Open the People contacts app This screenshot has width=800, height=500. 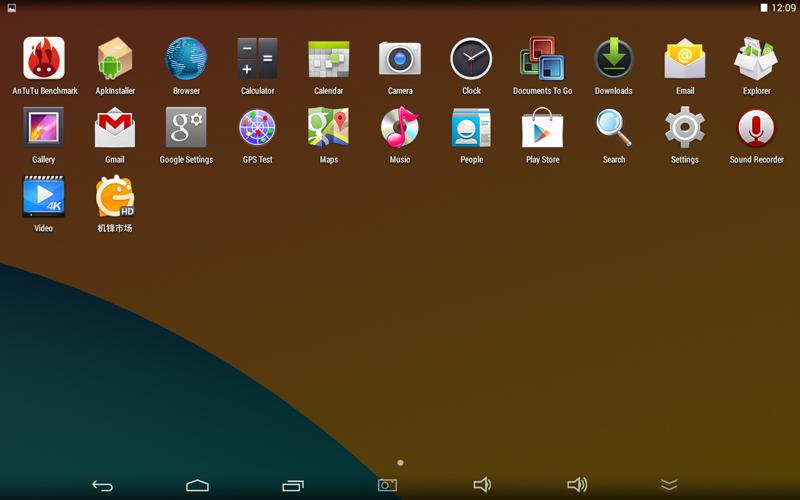(471, 128)
